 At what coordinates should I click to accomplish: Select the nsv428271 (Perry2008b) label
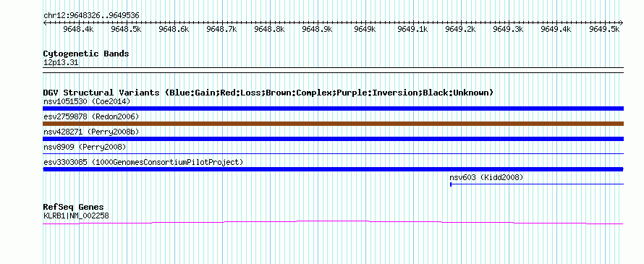click(x=91, y=132)
